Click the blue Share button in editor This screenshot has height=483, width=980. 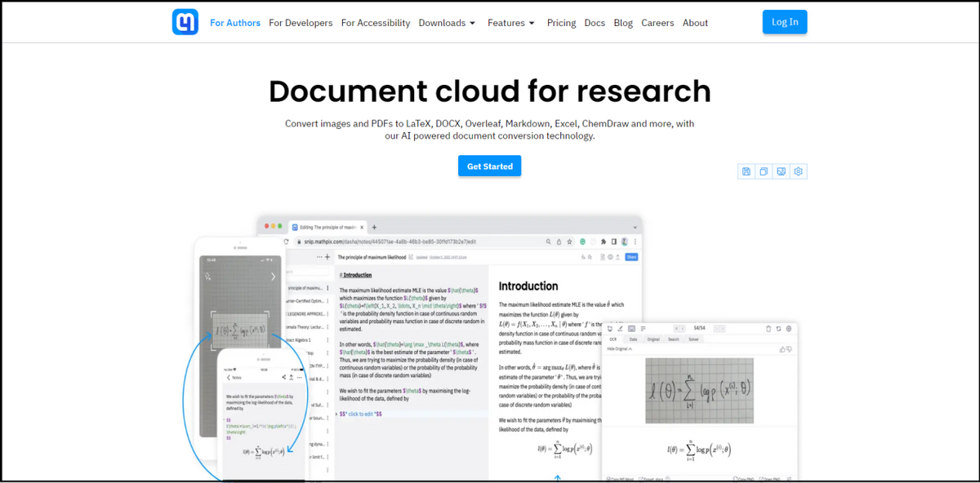tap(631, 257)
